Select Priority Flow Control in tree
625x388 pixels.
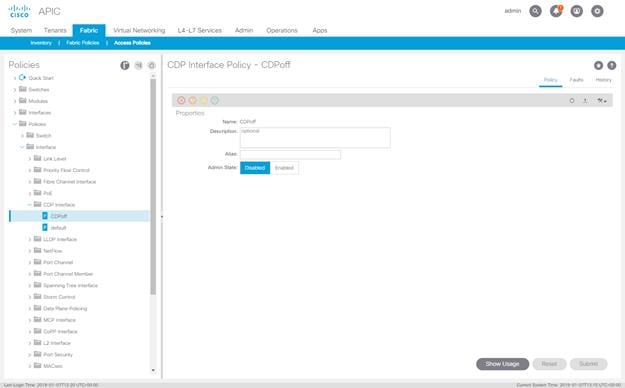[x=66, y=170]
